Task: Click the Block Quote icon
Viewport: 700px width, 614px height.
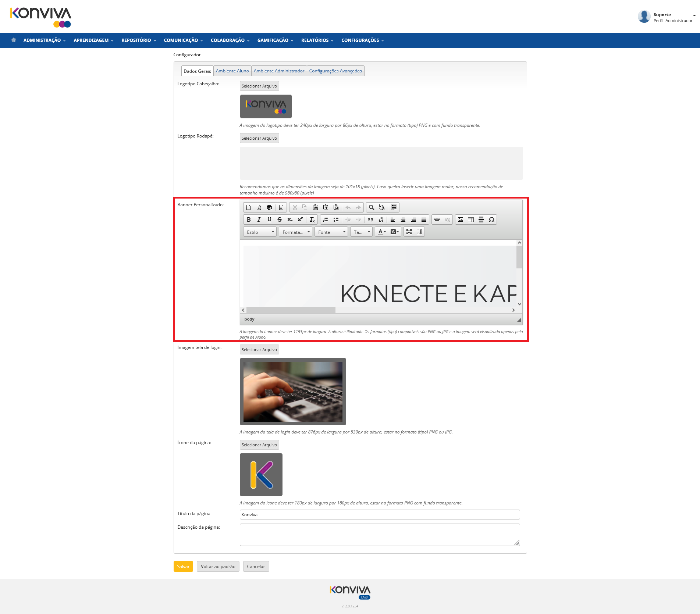Action: coord(370,219)
